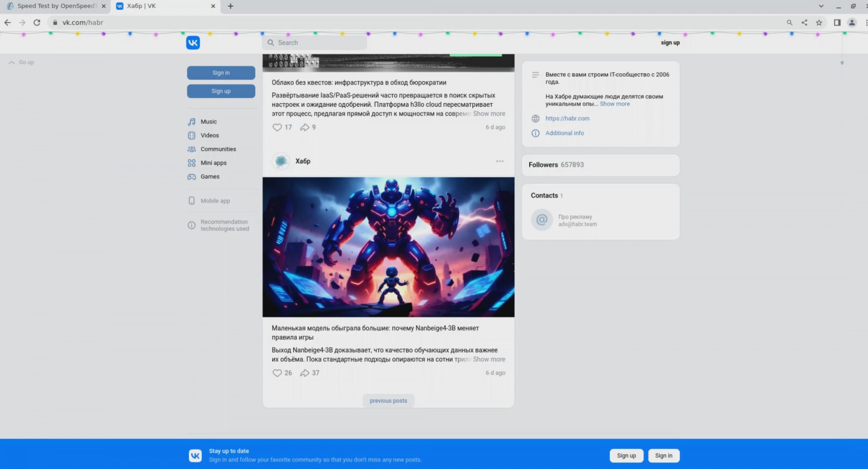Click the VK logo in the bottom banner
Screen dimensions: 868x469
[x=195, y=456]
